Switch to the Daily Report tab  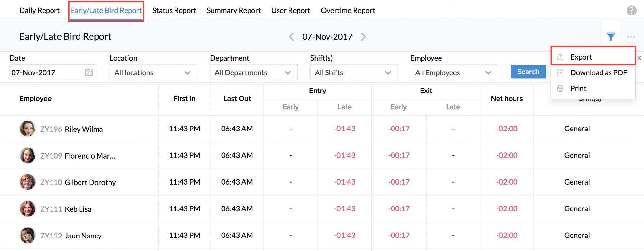click(x=39, y=11)
